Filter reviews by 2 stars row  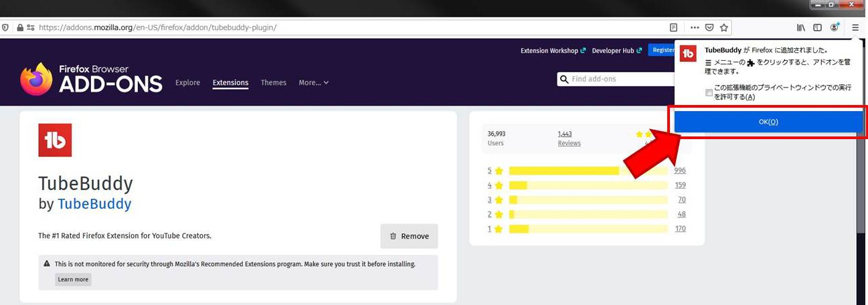[x=587, y=215]
